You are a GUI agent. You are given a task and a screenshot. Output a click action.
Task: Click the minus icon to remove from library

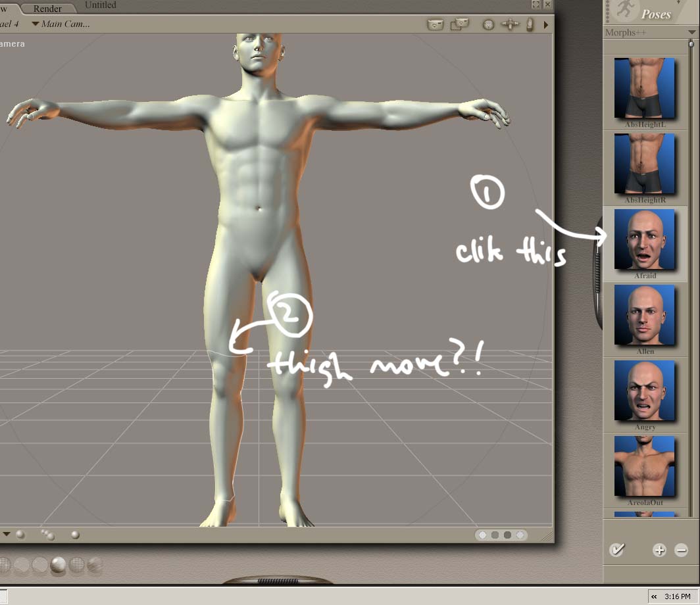pyautogui.click(x=681, y=550)
